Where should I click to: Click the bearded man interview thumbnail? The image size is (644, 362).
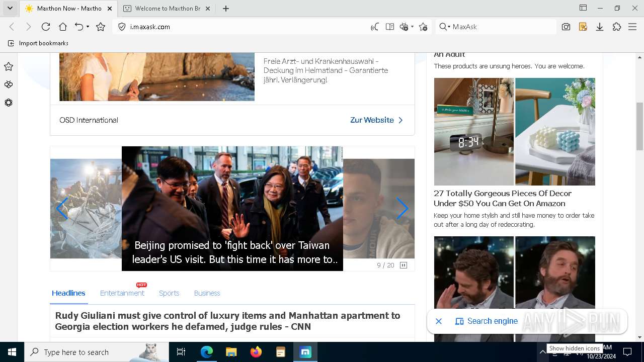pos(514,289)
